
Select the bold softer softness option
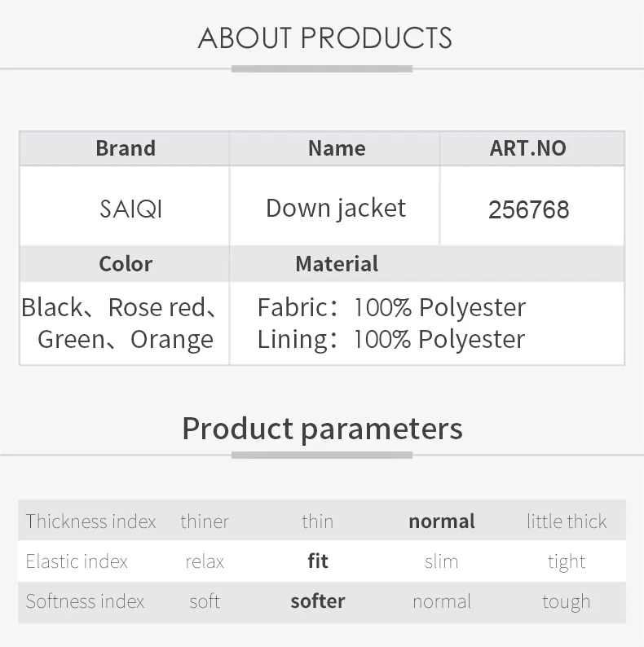318,601
